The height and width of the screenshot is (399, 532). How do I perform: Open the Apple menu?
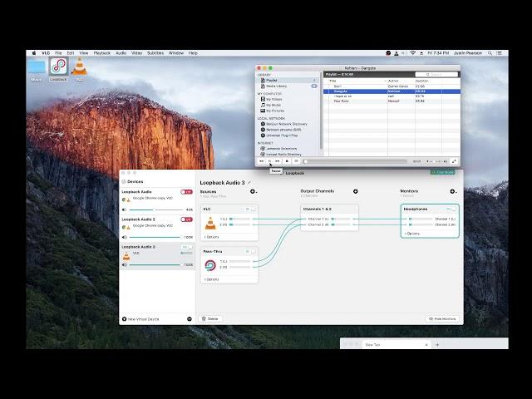[x=34, y=53]
